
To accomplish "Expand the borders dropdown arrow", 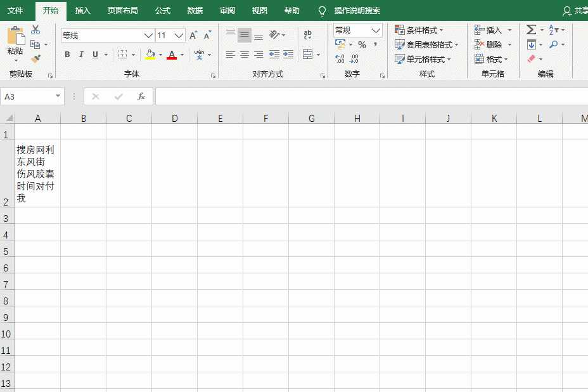I will click(133, 55).
